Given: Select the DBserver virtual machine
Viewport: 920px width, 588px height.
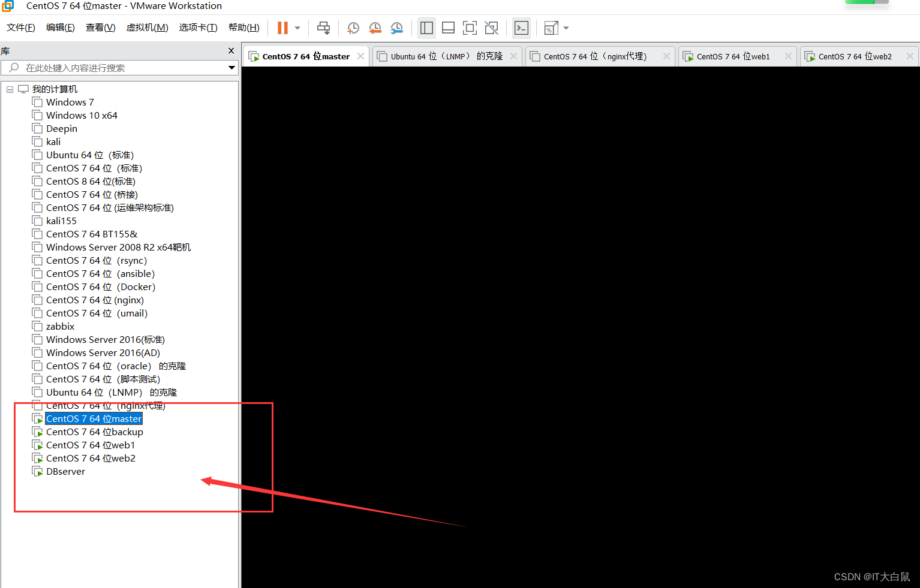Looking at the screenshot, I should click(x=65, y=471).
